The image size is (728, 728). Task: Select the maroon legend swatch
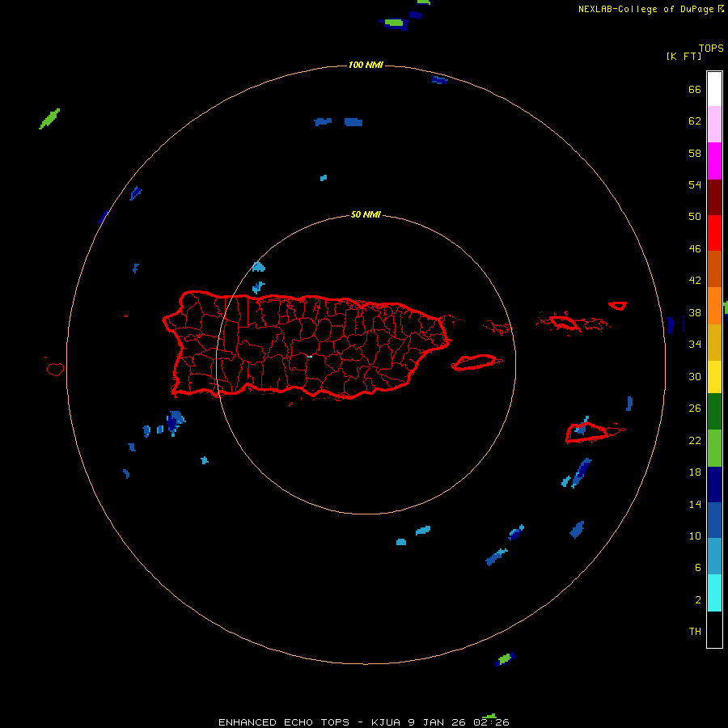(714, 197)
